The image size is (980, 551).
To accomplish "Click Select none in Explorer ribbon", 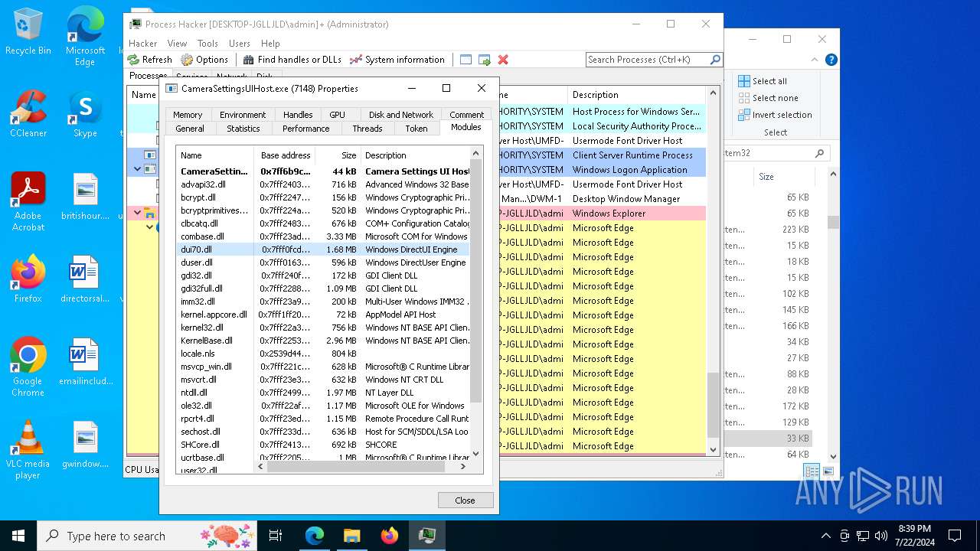I will [768, 98].
